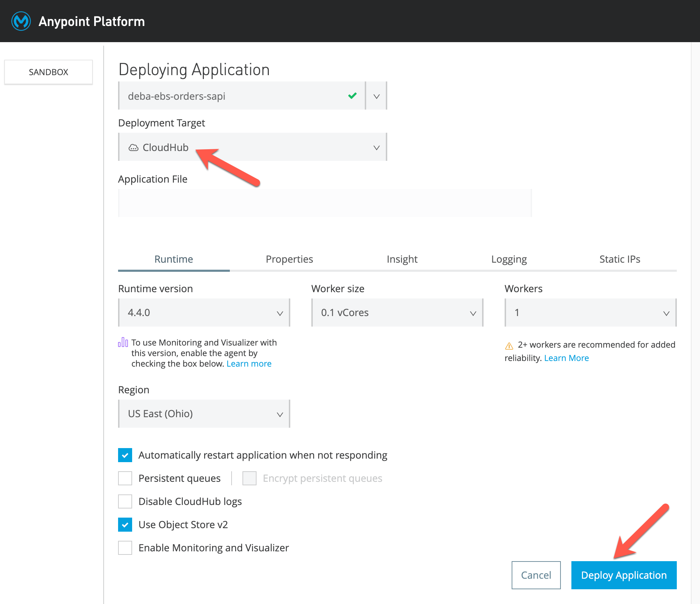The width and height of the screenshot is (700, 604).
Task: Open the Runtime version 4.4.0 dropdown
Action: pyautogui.click(x=204, y=313)
